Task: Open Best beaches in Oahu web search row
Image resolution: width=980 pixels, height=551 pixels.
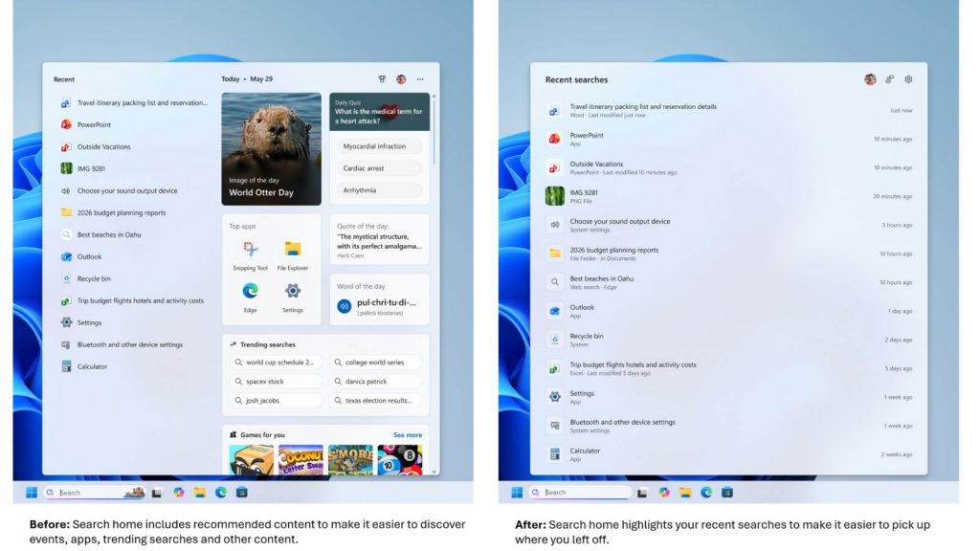Action: (x=728, y=282)
